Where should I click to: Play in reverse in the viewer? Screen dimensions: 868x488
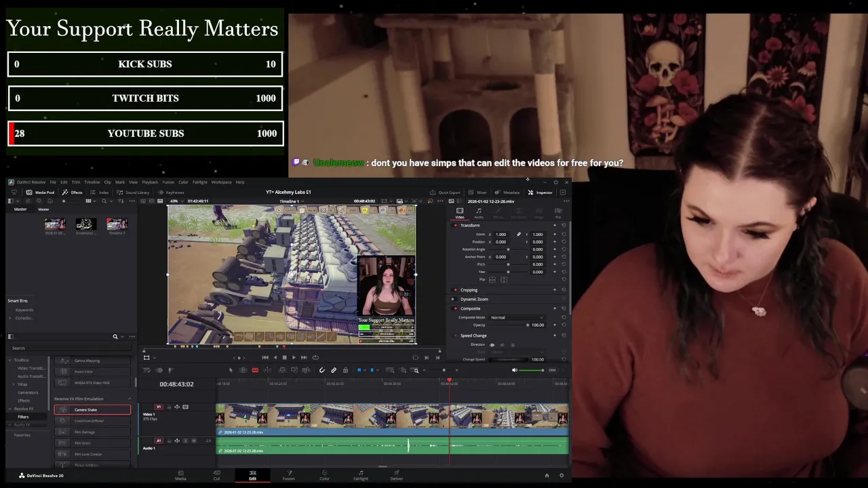[x=275, y=357]
